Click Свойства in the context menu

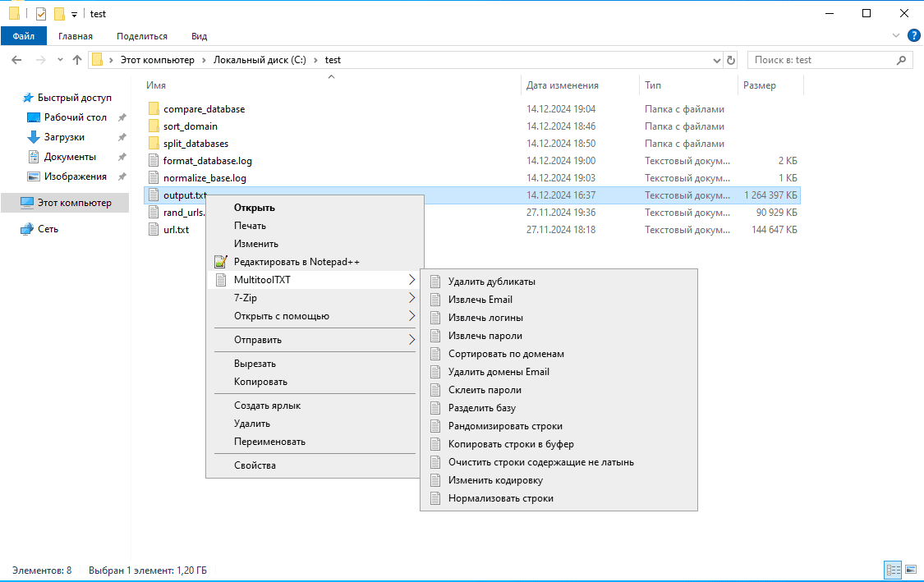tap(255, 465)
